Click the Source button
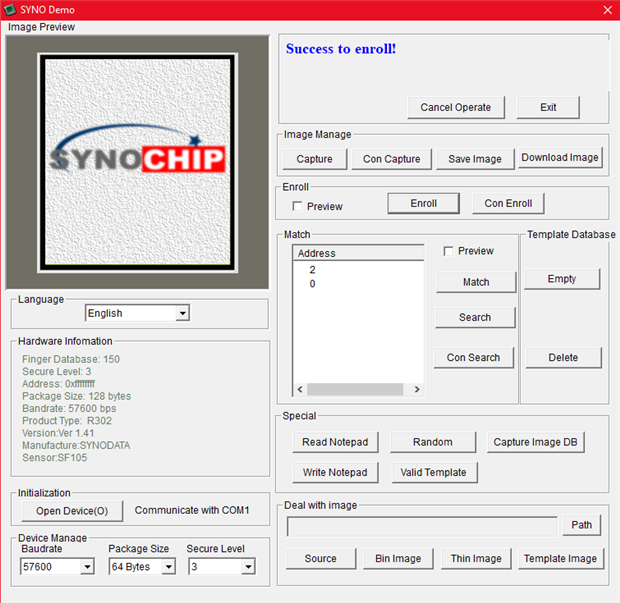This screenshot has height=603, width=620. click(x=321, y=559)
